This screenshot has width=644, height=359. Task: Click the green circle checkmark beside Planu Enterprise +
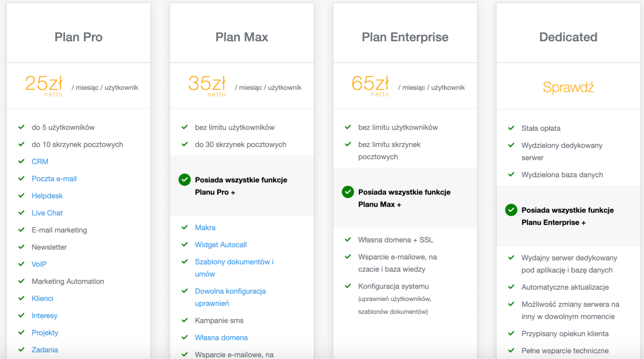coord(511,210)
